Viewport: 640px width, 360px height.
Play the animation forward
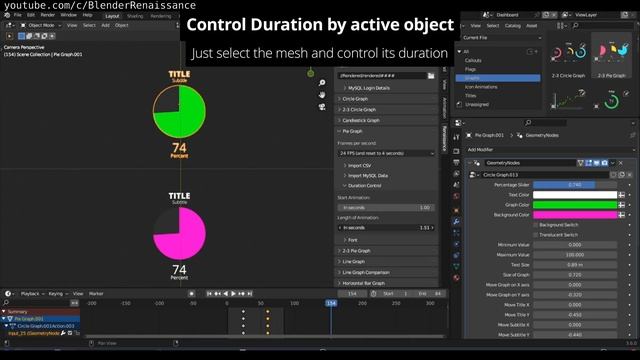pyautogui.click(x=233, y=293)
